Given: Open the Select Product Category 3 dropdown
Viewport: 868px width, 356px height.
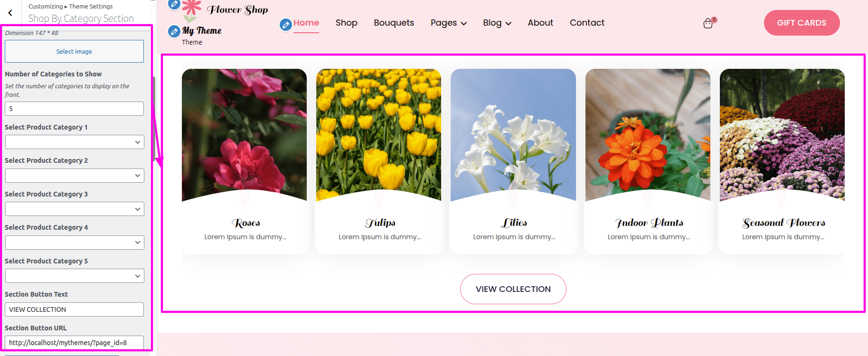Looking at the screenshot, I should 75,209.
